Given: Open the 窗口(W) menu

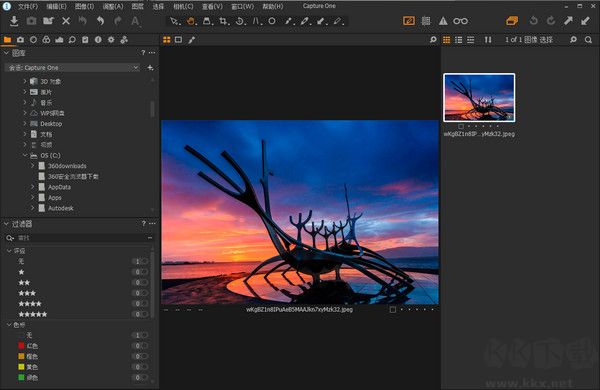Looking at the screenshot, I should click(x=243, y=7).
